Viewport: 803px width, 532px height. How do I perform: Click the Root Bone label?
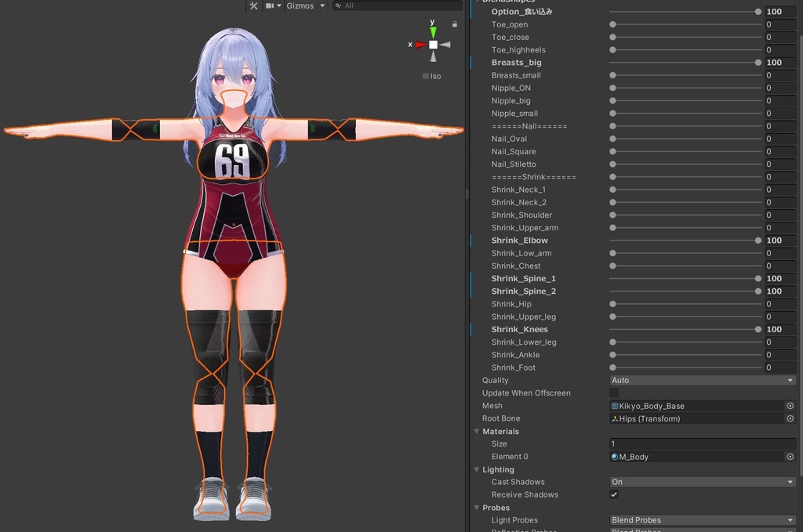(501, 418)
